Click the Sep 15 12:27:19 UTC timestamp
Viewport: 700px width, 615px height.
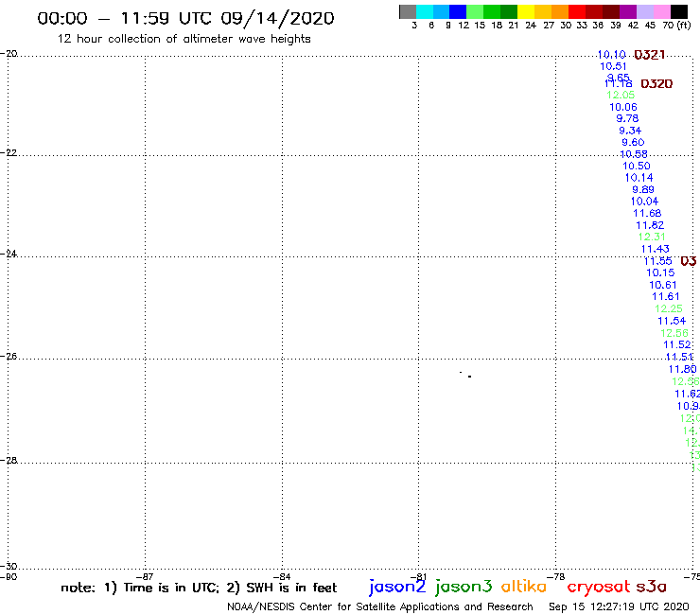tap(619, 607)
